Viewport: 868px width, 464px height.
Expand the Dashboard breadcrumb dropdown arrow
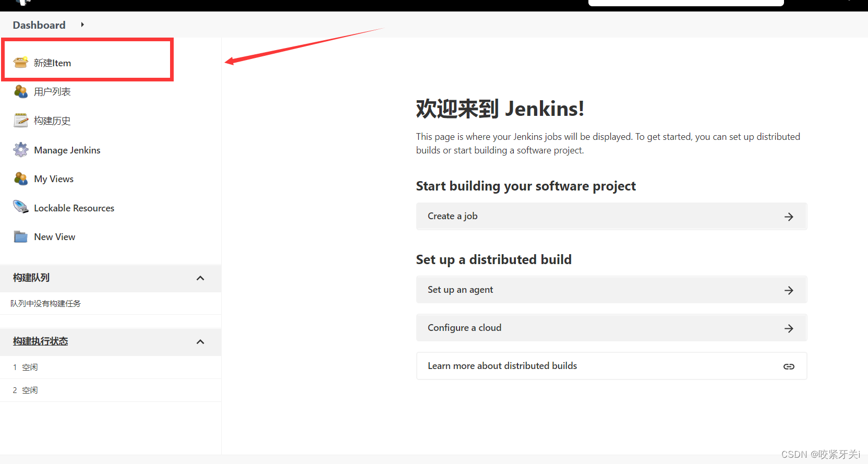(x=82, y=25)
